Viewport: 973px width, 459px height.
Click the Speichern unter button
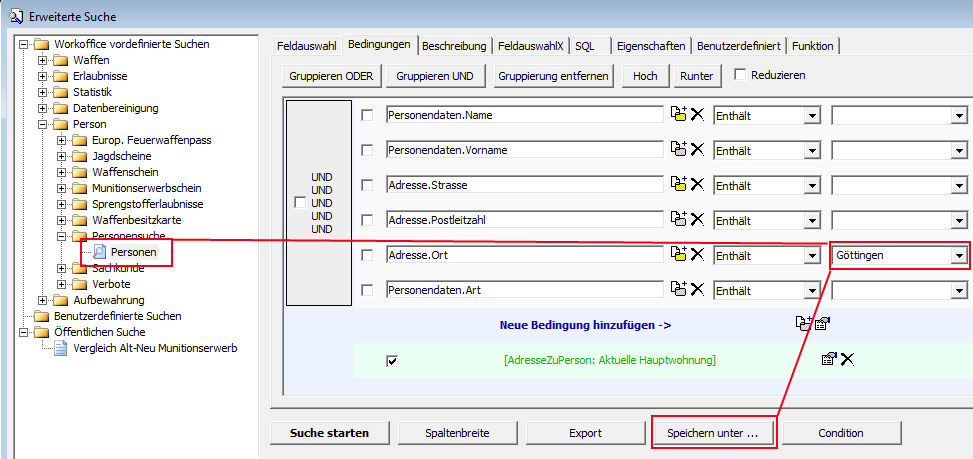(712, 433)
